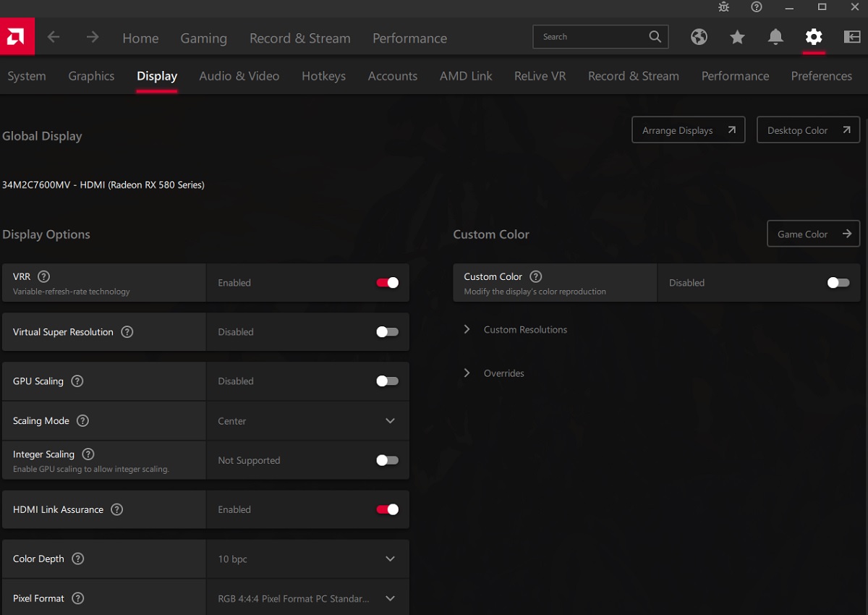Switch to the Audio & Video tab
The width and height of the screenshot is (868, 615).
(239, 76)
